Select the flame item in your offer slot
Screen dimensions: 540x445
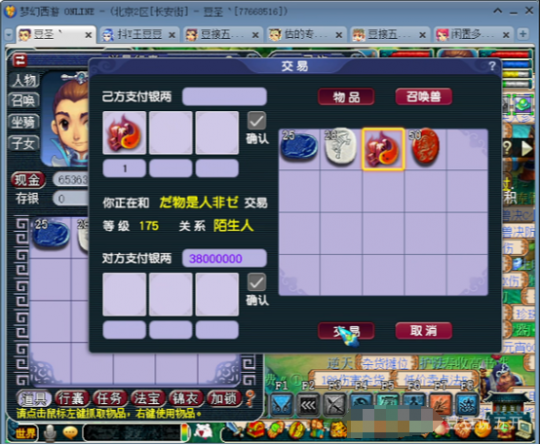click(124, 133)
